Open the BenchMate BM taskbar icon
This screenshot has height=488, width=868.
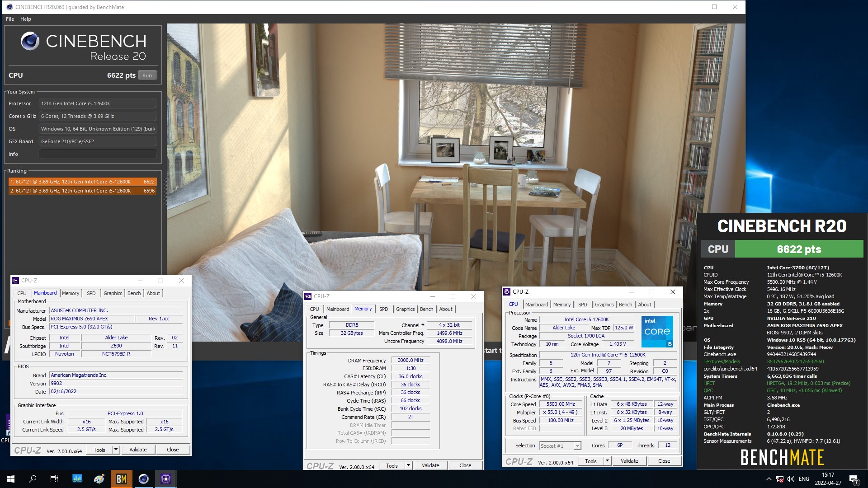tap(121, 479)
